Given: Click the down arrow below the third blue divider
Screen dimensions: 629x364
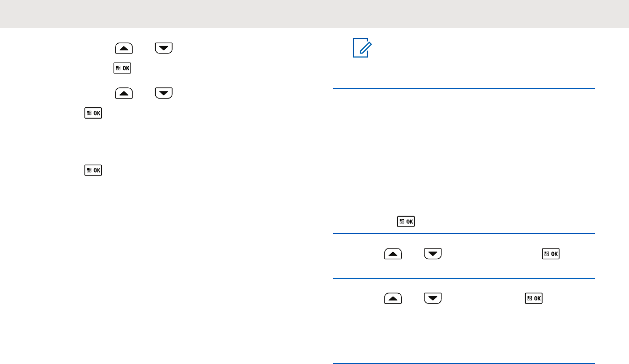Looking at the screenshot, I should (x=434, y=298).
